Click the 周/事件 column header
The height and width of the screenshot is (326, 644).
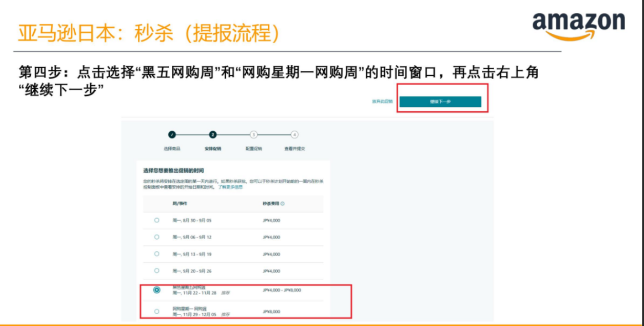pyautogui.click(x=179, y=203)
